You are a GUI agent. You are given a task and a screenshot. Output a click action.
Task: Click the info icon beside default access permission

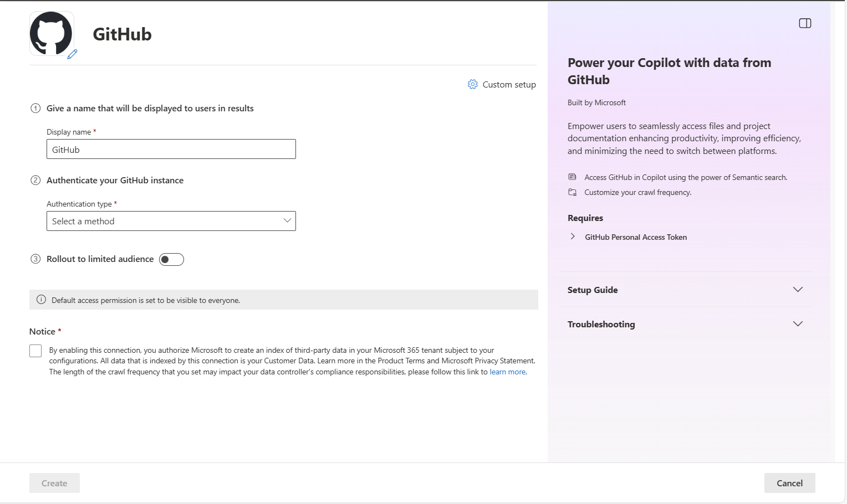(40, 300)
